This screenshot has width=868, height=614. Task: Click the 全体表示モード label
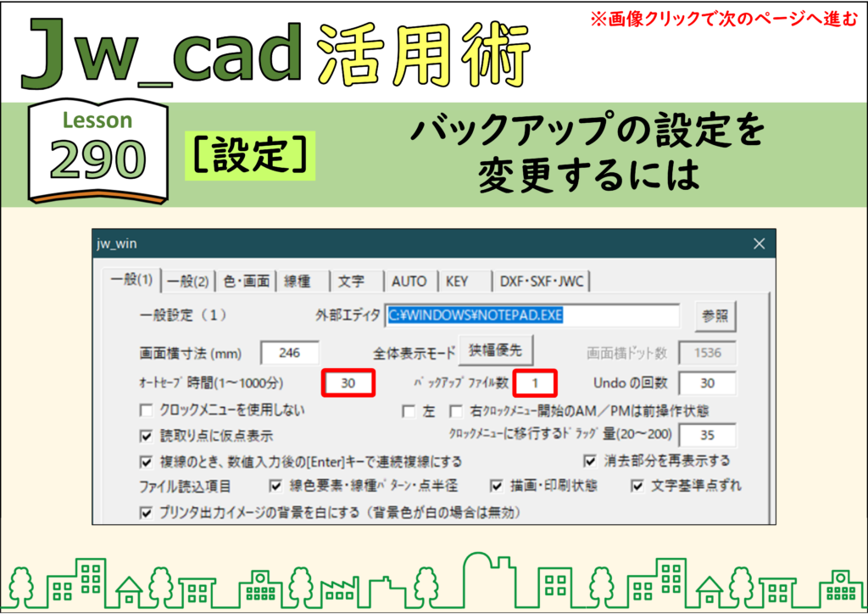414,353
